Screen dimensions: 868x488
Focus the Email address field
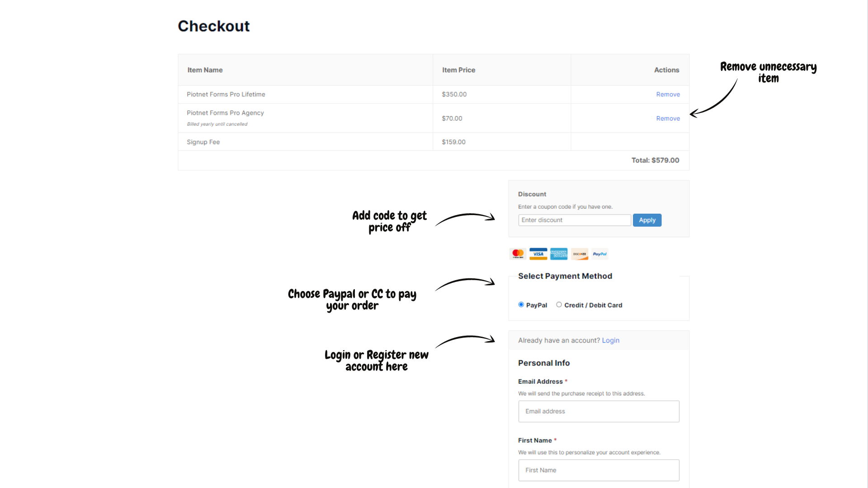tap(599, 411)
